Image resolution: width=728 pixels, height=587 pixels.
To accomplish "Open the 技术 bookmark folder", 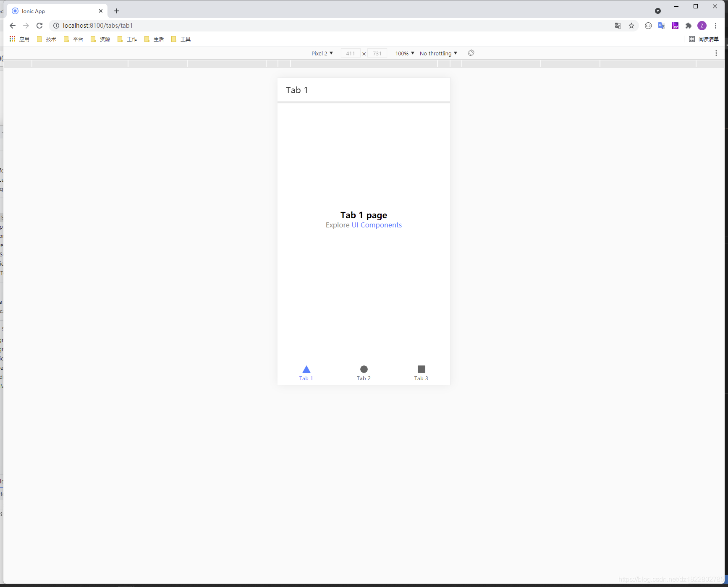I will (47, 39).
